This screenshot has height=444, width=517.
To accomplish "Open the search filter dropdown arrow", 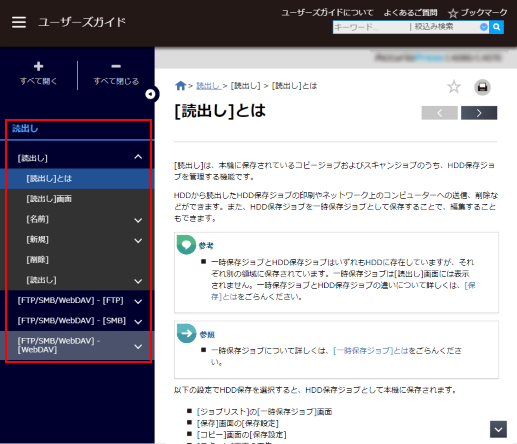I will 484,27.
